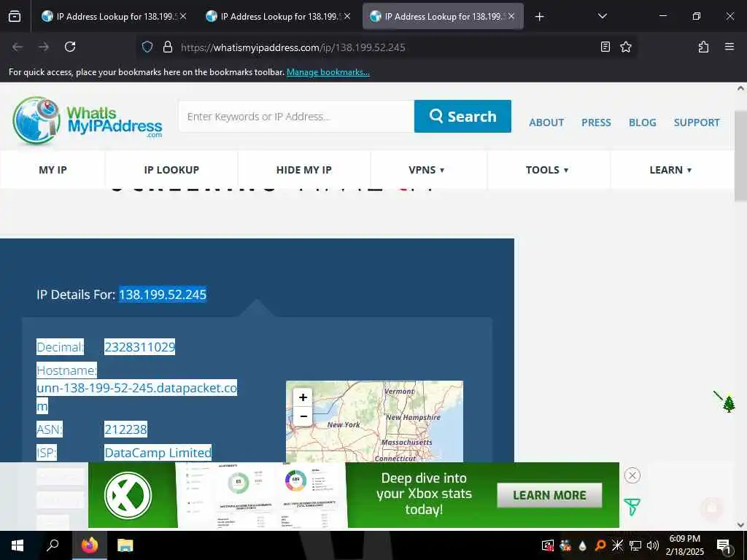List all tabs with chevron dropdown
Screen dimensions: 747x560
(x=602, y=16)
